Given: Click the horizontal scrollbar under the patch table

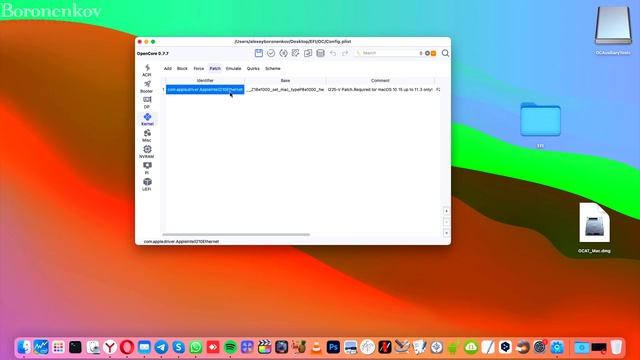Looking at the screenshot, I should tap(236, 235).
